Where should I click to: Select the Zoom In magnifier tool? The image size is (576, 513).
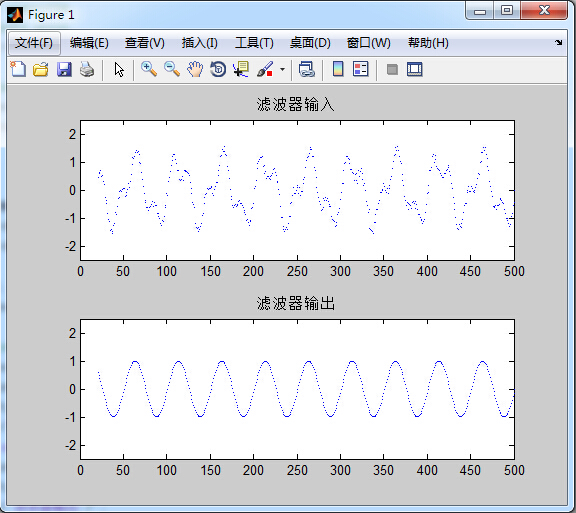point(149,69)
